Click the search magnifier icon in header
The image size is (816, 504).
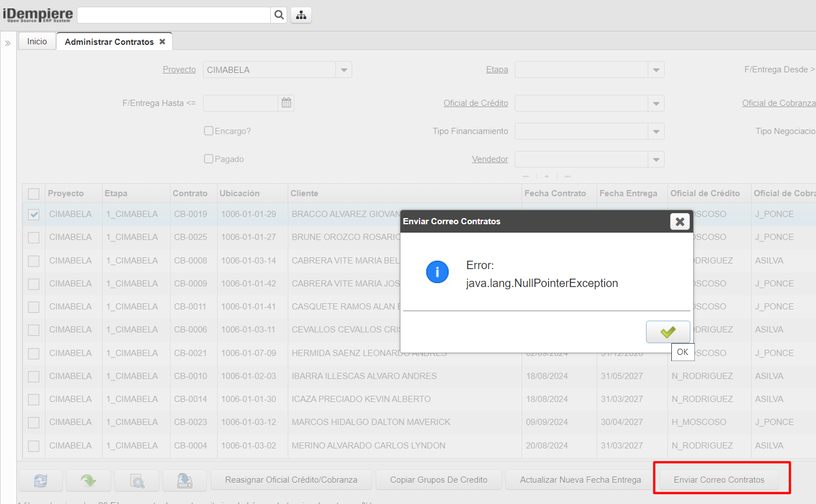pos(279,15)
